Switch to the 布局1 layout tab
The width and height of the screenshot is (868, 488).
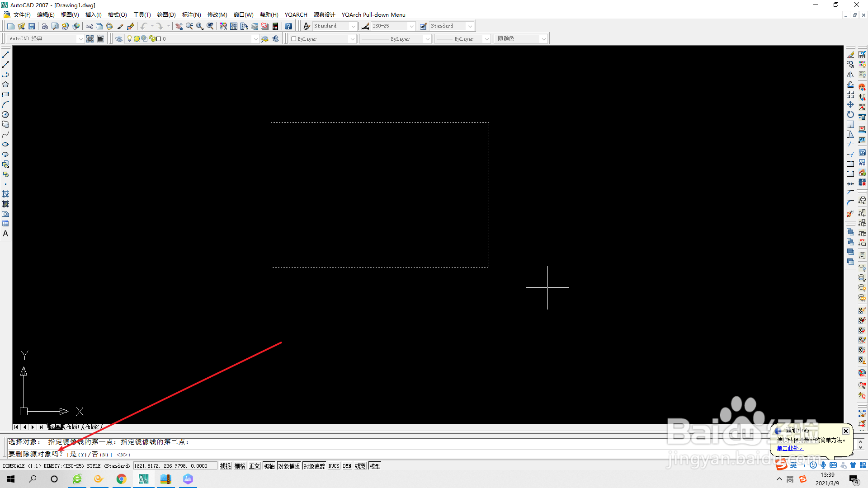point(73,427)
